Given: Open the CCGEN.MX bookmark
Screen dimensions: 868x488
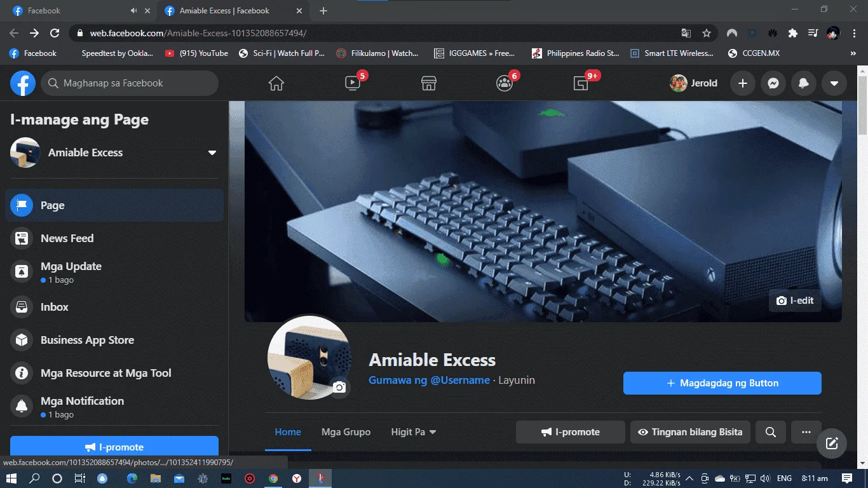Looking at the screenshot, I should 754,53.
